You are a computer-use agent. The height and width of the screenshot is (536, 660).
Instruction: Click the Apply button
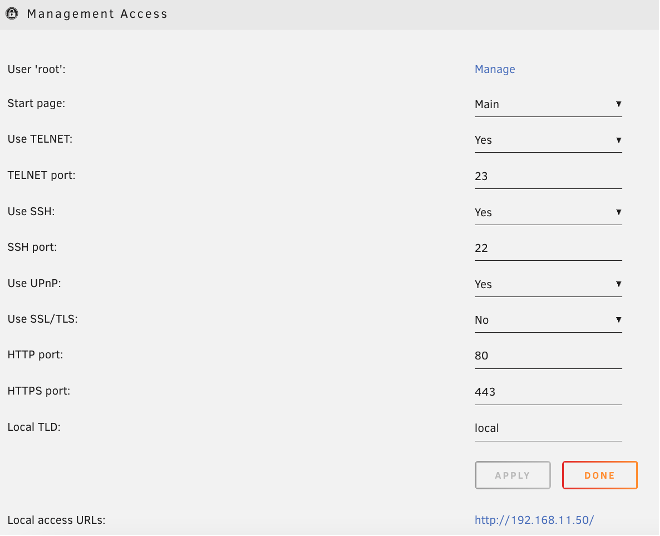(513, 475)
